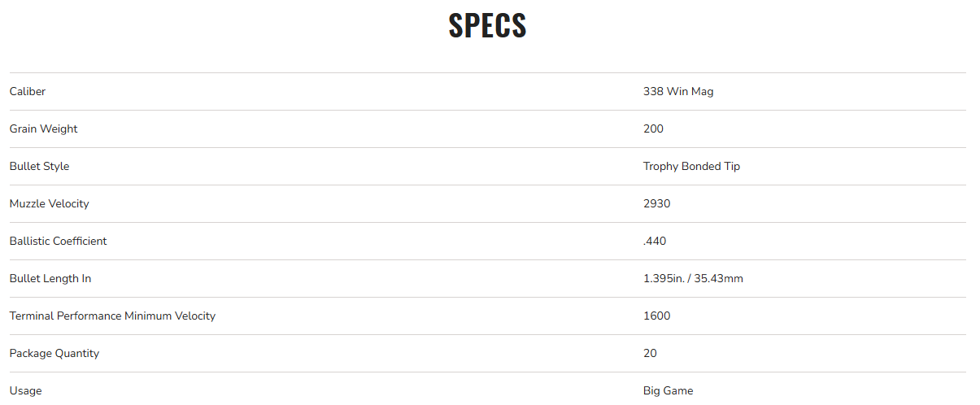Click the Caliber label
Image resolution: width=980 pixels, height=405 pixels.
28,92
